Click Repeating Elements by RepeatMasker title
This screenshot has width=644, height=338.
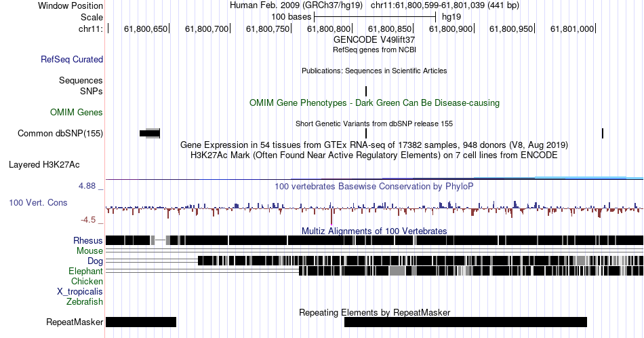click(374, 312)
